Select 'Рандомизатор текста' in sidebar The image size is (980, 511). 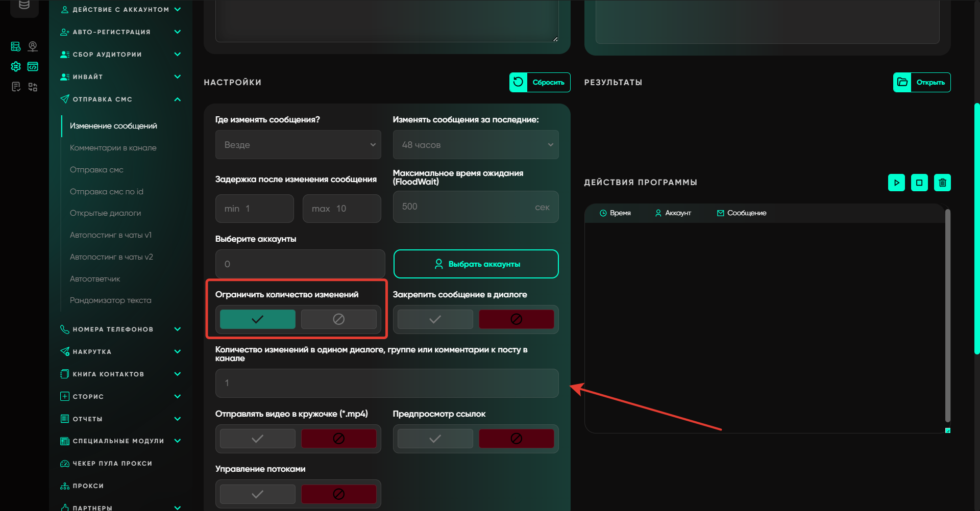point(111,300)
